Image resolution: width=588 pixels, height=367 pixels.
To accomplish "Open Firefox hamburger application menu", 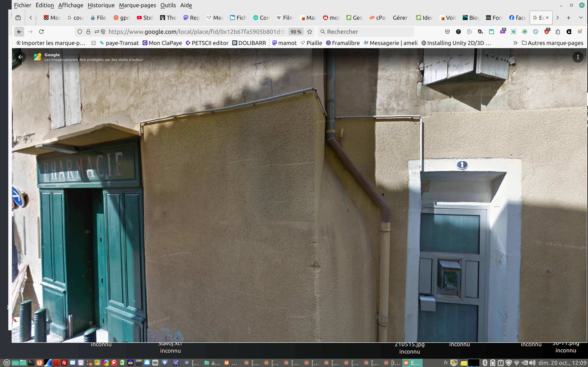I will [580, 32].
